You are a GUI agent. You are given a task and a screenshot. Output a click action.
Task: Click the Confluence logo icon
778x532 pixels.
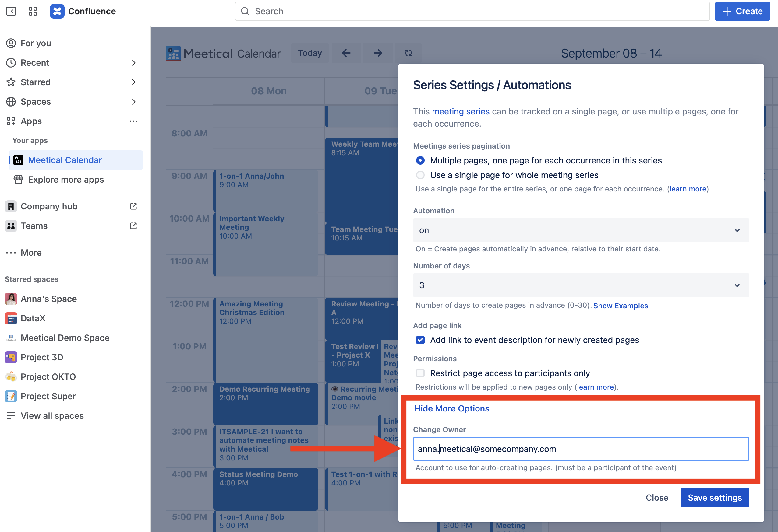[57, 11]
